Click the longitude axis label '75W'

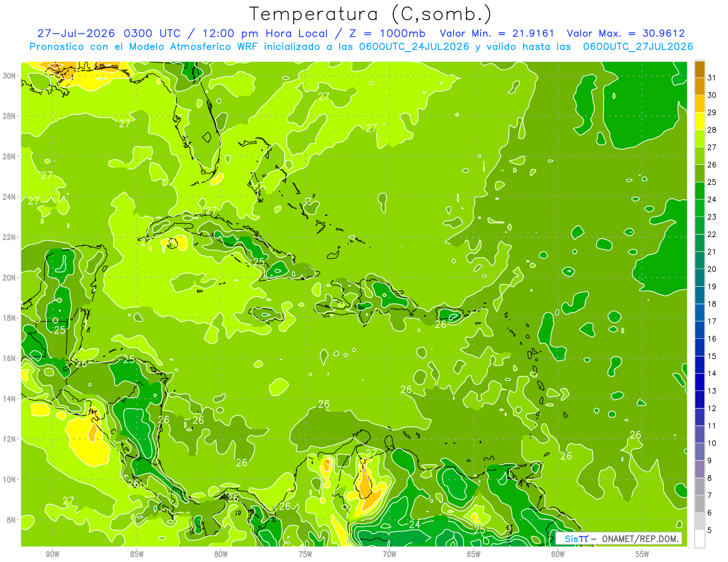305,554
